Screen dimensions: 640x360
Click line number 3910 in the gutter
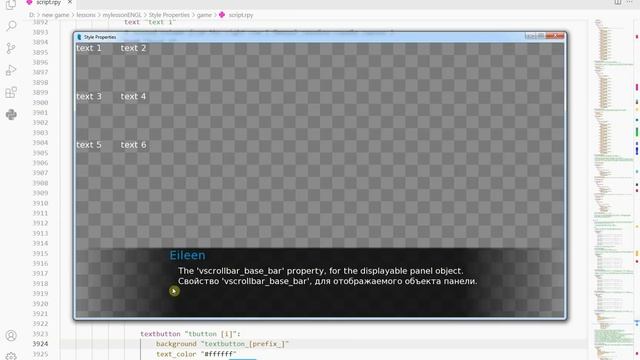pyautogui.click(x=40, y=203)
